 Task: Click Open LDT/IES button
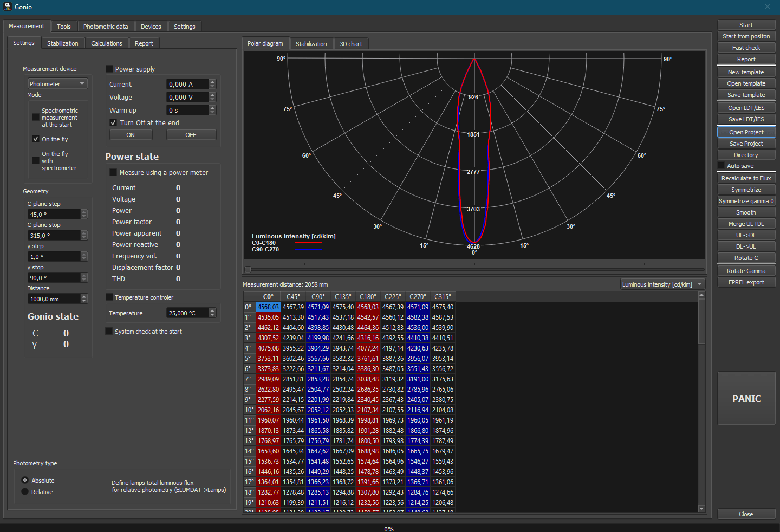point(746,108)
